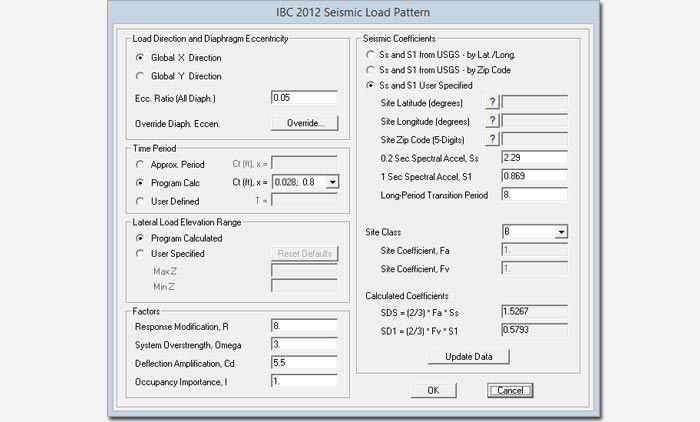Click the 0.2 Sec Spectral Accel Ss field
The image size is (700, 422).
(x=535, y=158)
